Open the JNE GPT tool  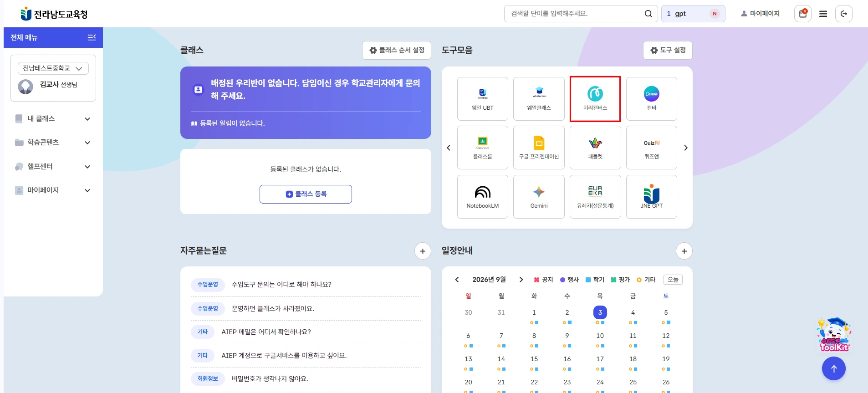[652, 197]
